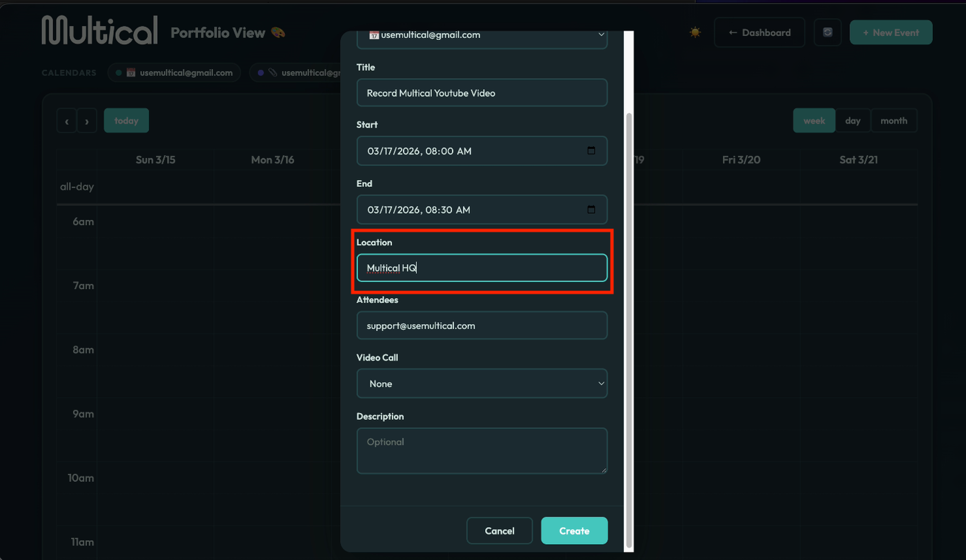Expand the Video Call dropdown
Viewport: 966px width, 560px height.
[482, 383]
